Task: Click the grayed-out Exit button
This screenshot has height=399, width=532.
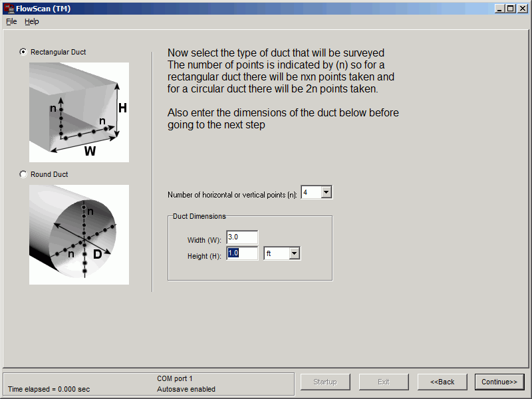Action: click(384, 382)
